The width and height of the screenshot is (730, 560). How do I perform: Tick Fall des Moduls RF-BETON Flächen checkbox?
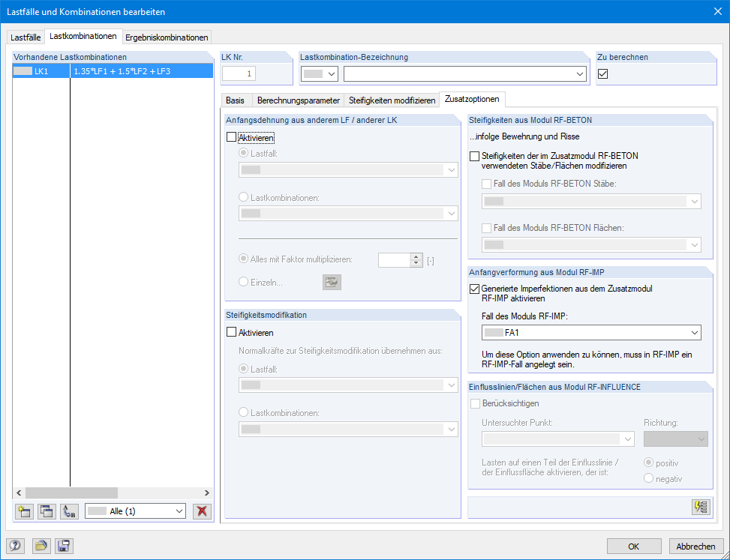(x=486, y=228)
